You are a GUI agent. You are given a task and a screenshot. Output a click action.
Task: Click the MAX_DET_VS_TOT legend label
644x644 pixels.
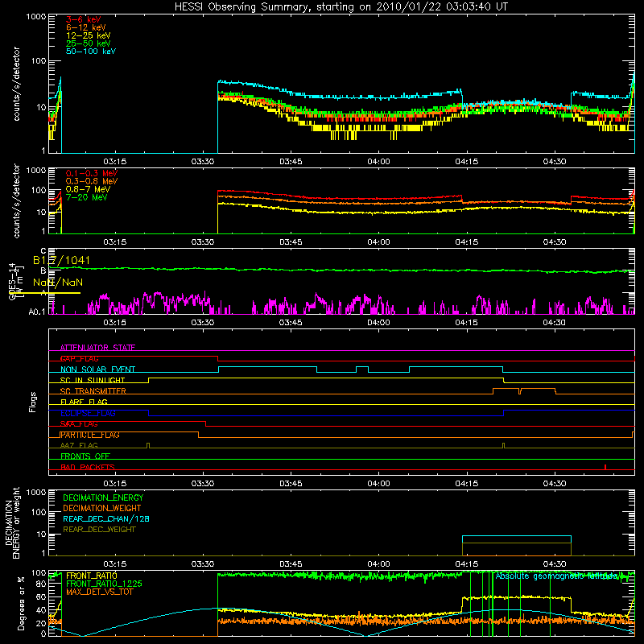point(99,592)
